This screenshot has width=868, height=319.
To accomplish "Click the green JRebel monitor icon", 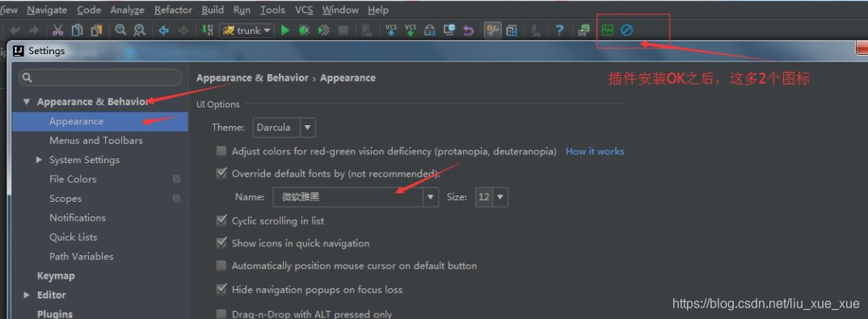I will 608,31.
